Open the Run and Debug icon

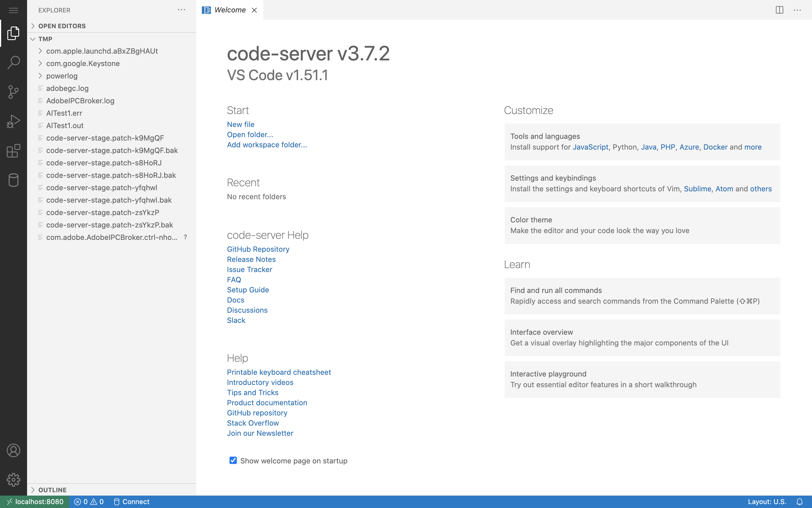tap(14, 121)
